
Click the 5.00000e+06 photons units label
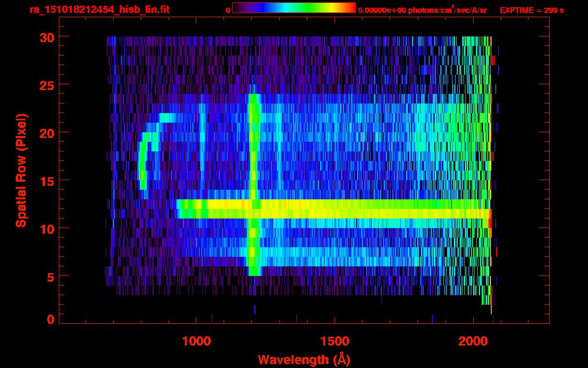click(x=422, y=10)
